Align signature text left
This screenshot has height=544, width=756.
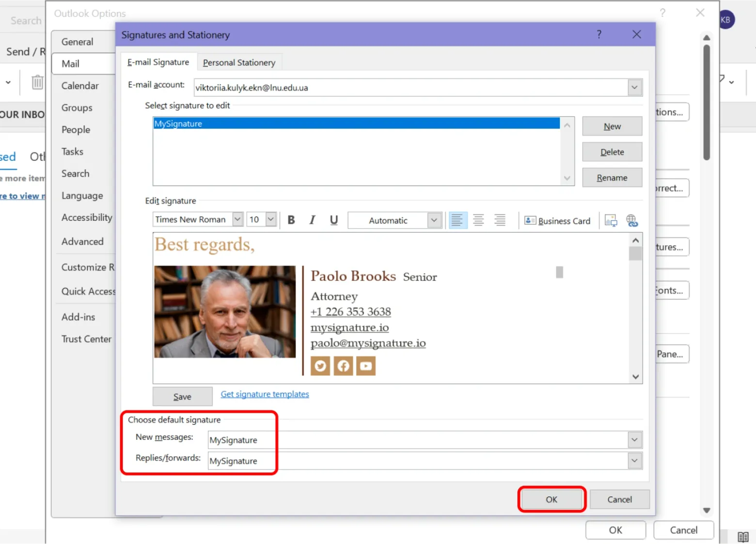click(x=457, y=220)
